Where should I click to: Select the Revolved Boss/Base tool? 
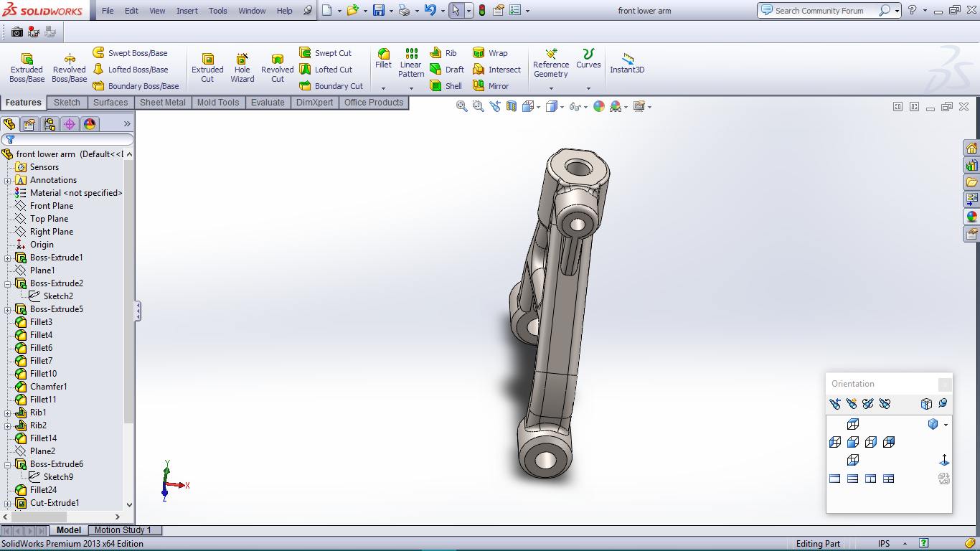70,68
